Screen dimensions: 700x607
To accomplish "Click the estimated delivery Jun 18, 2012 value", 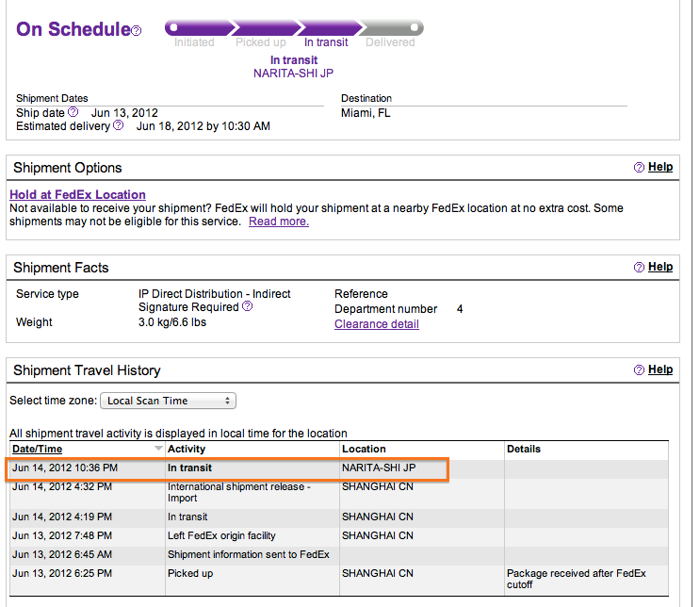I will coord(203,126).
